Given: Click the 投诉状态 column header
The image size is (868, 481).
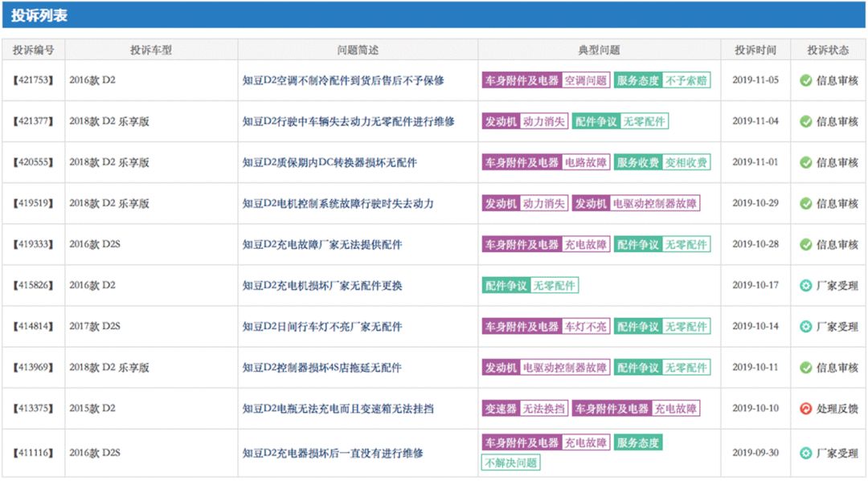Looking at the screenshot, I should [x=829, y=49].
